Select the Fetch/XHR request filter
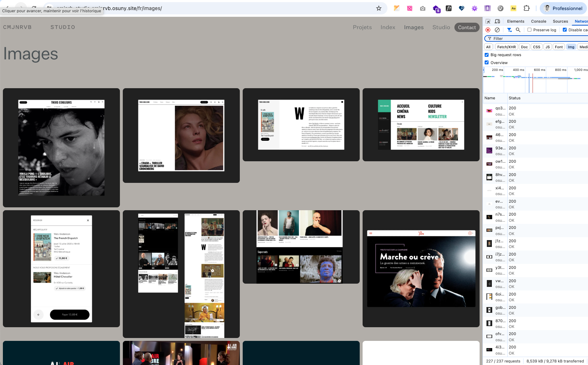The height and width of the screenshot is (365, 588). 506,47
